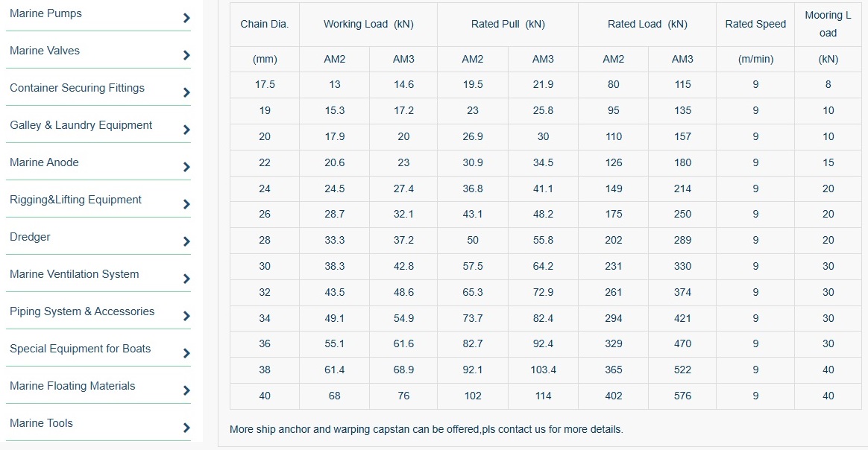Click the Dredger chevron icon
The width and height of the screenshot is (868, 450).
pos(186,241)
